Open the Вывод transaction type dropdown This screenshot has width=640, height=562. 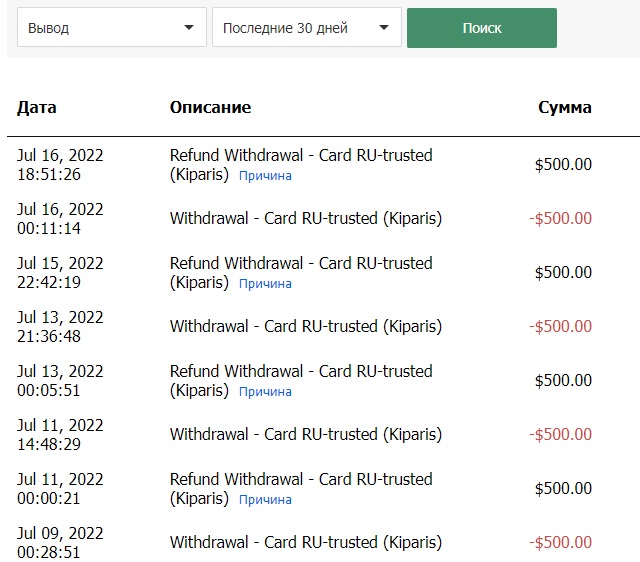[x=111, y=28]
